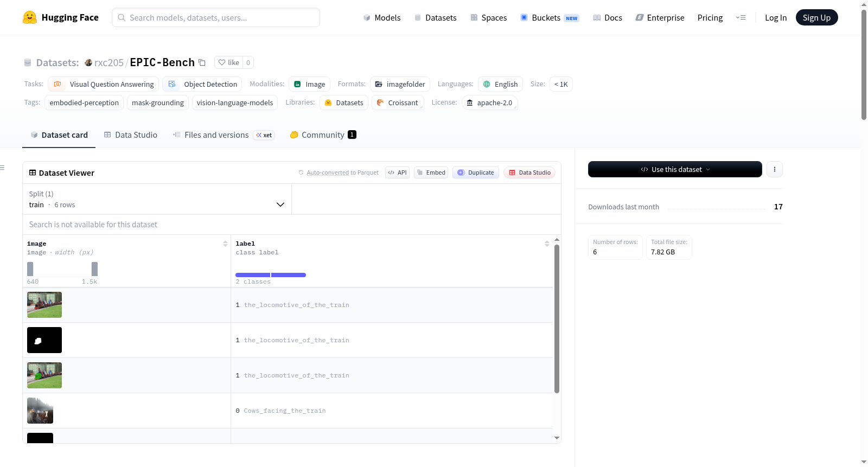Viewport: 868px width, 467px height.
Task: Open the Dataset card tab
Action: (x=59, y=135)
